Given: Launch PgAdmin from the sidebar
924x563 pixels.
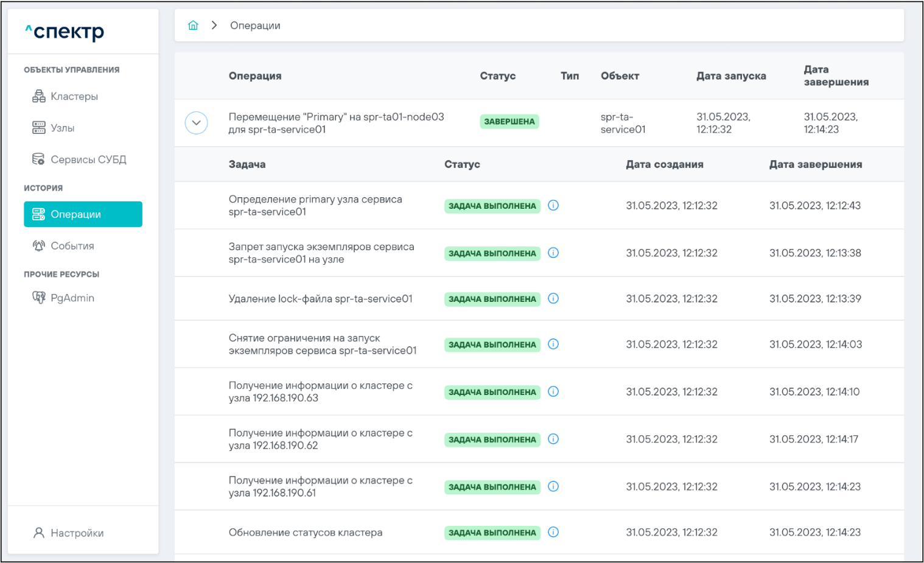Looking at the screenshot, I should pyautogui.click(x=72, y=298).
